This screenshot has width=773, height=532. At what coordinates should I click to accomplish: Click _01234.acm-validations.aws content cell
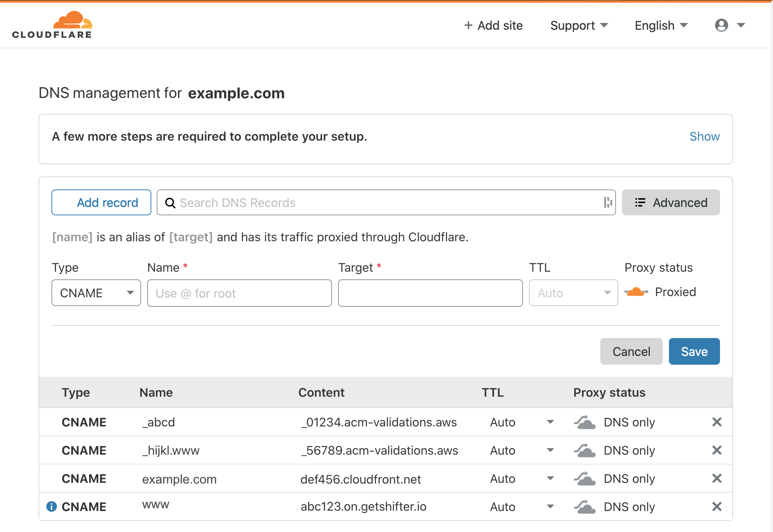(378, 422)
